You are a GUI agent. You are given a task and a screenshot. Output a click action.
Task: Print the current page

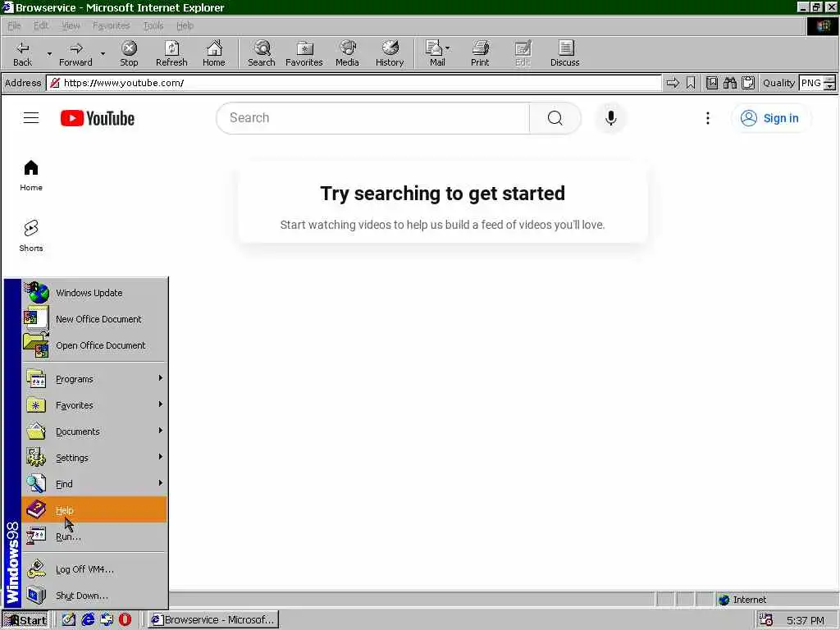pos(480,53)
